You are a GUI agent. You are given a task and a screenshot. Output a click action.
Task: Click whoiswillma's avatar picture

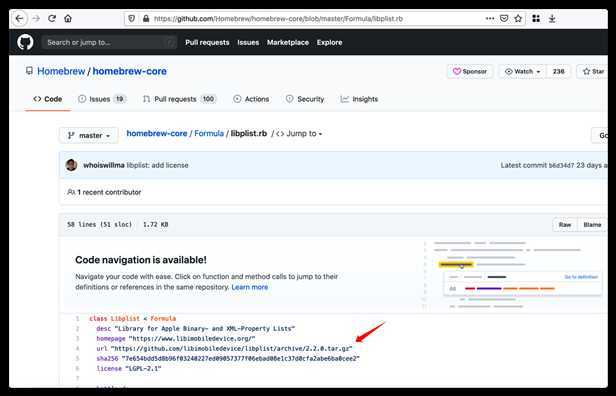pyautogui.click(x=72, y=165)
